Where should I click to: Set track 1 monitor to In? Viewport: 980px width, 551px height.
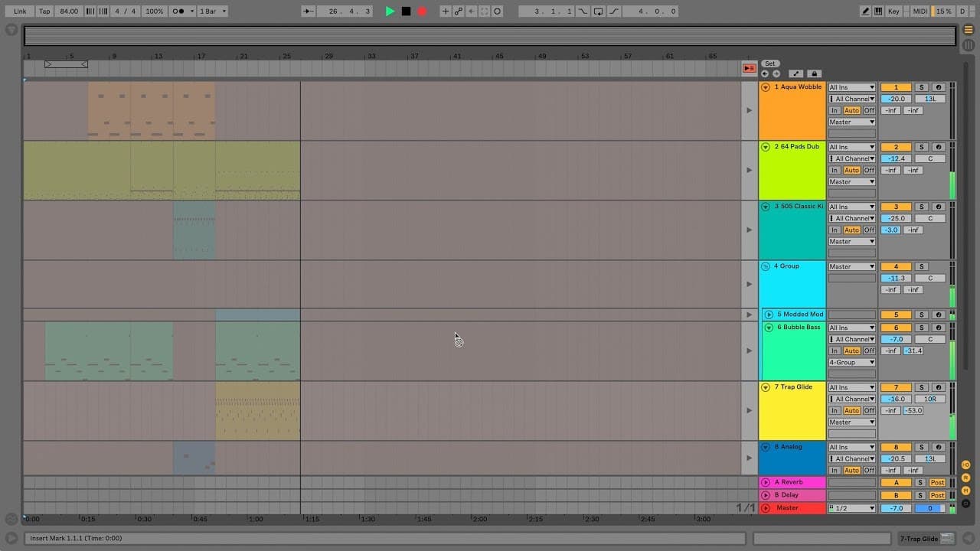pos(835,110)
